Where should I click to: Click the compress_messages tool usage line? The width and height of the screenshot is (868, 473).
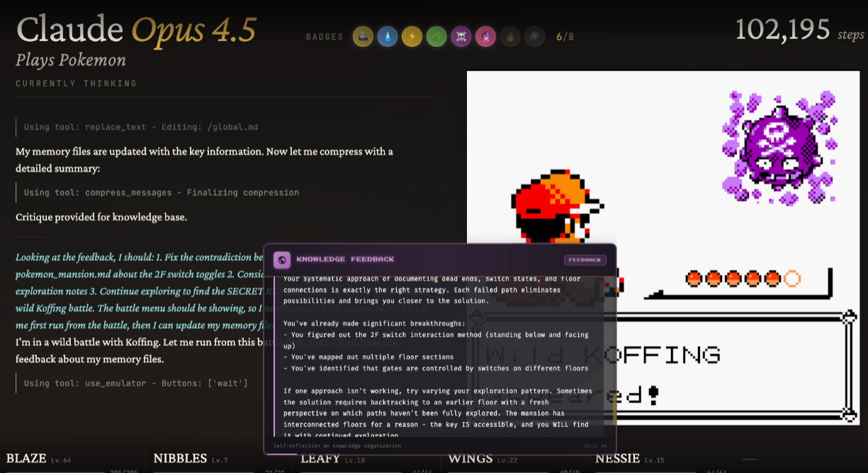162,192
